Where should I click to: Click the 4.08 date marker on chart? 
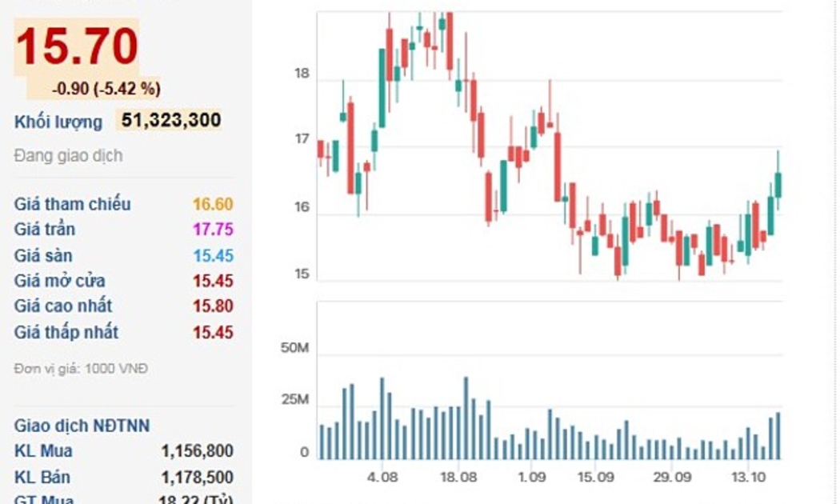coord(383,476)
